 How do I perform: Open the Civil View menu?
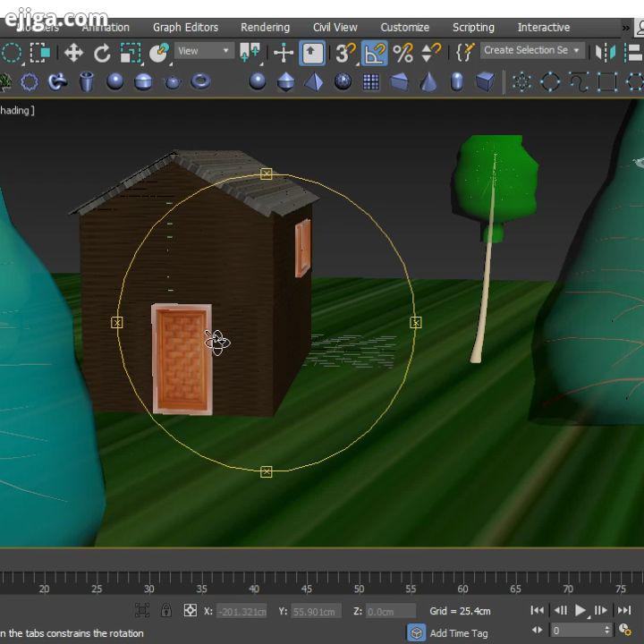pyautogui.click(x=335, y=28)
